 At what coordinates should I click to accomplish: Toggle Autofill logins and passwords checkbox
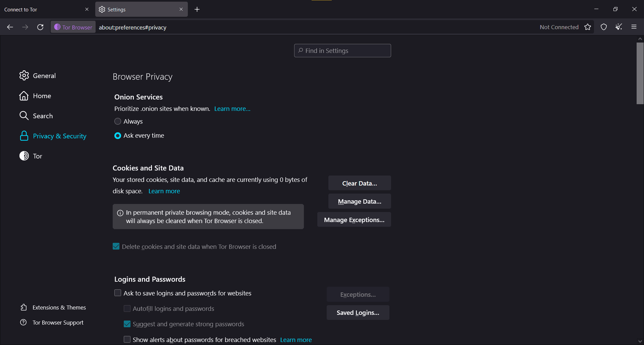[127, 308]
